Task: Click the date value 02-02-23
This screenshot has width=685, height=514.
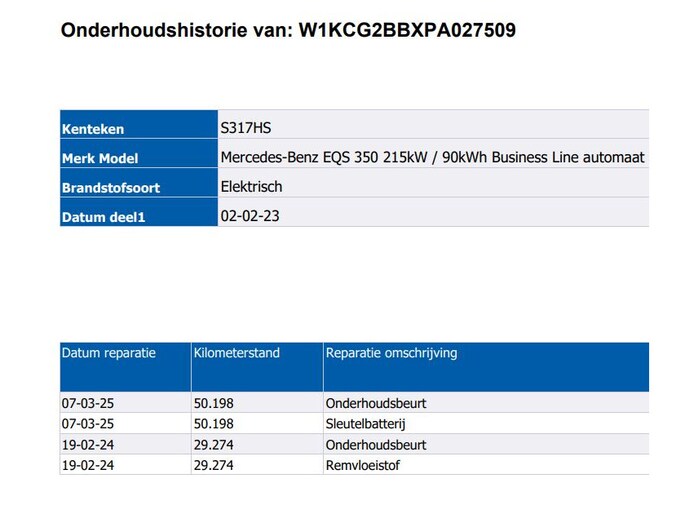Action: point(250,215)
